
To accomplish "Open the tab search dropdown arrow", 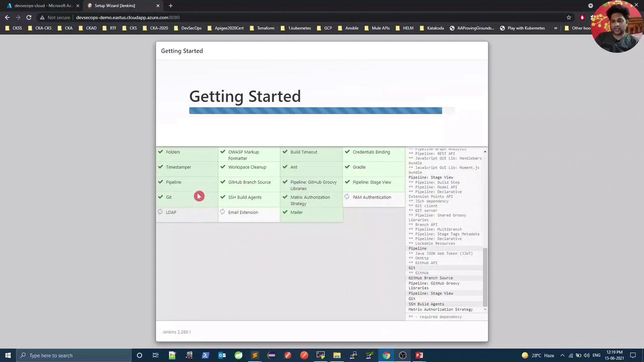I will click(x=591, y=6).
